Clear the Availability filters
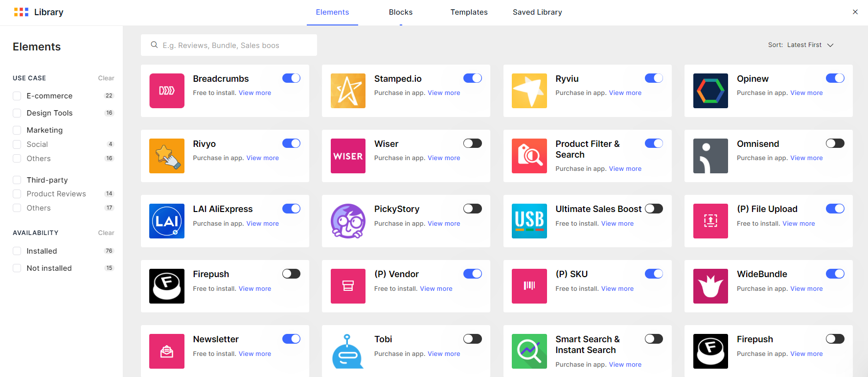This screenshot has height=377, width=868. [x=106, y=233]
